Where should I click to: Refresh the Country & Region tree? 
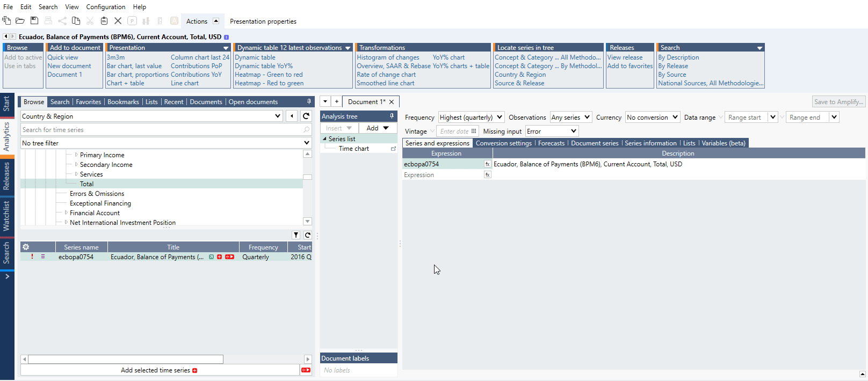click(306, 116)
